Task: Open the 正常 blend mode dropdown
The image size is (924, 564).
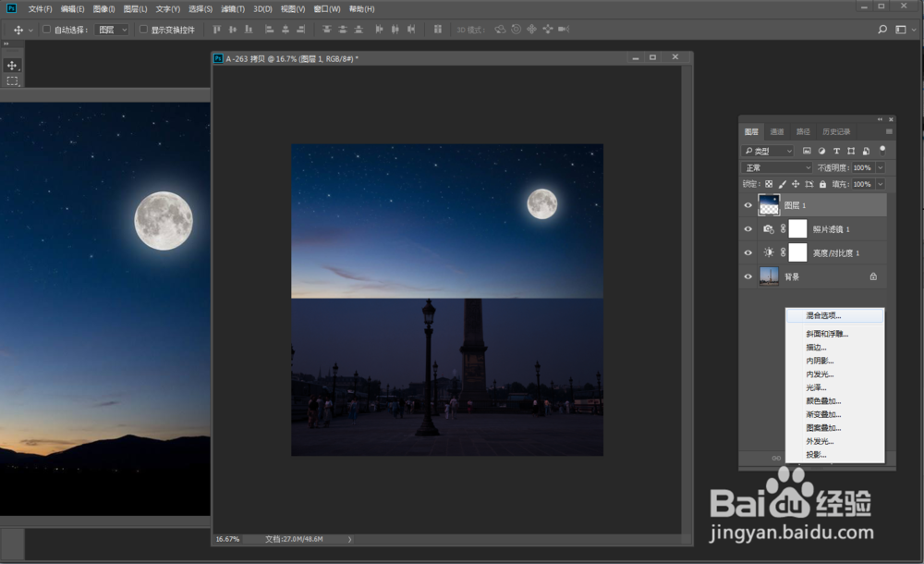Action: click(777, 167)
